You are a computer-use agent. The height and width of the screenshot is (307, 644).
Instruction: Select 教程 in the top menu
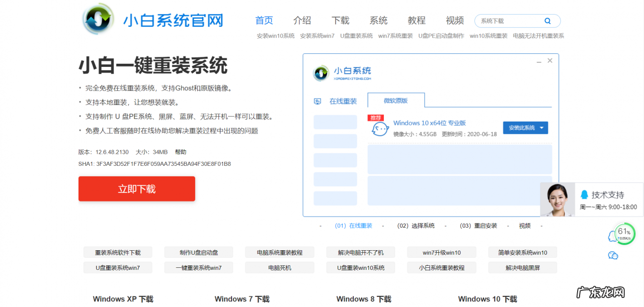pos(416,21)
